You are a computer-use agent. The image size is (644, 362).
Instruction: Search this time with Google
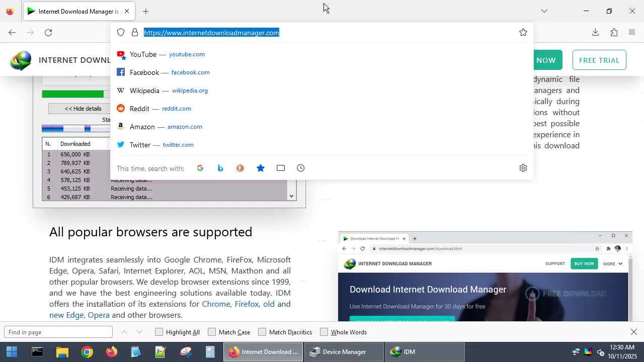coord(200,168)
